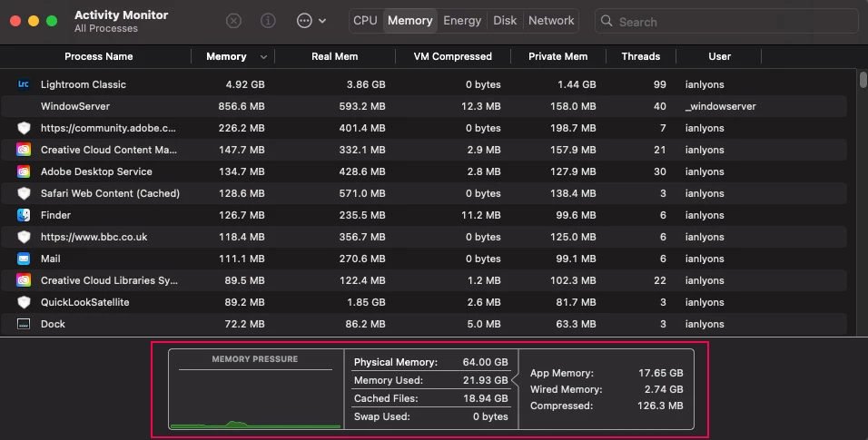Select the Adobe Desktop Service process
This screenshot has height=440, width=868.
point(96,171)
